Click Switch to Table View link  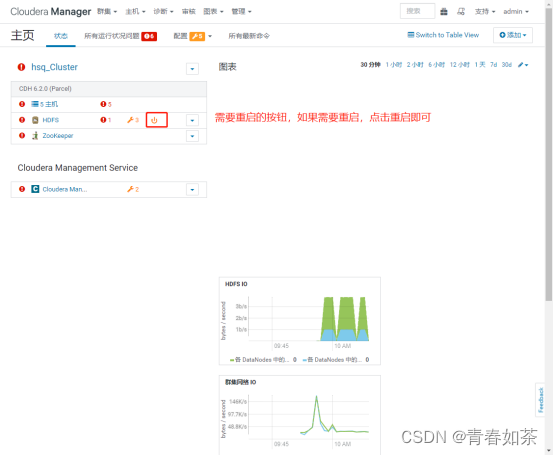point(443,35)
